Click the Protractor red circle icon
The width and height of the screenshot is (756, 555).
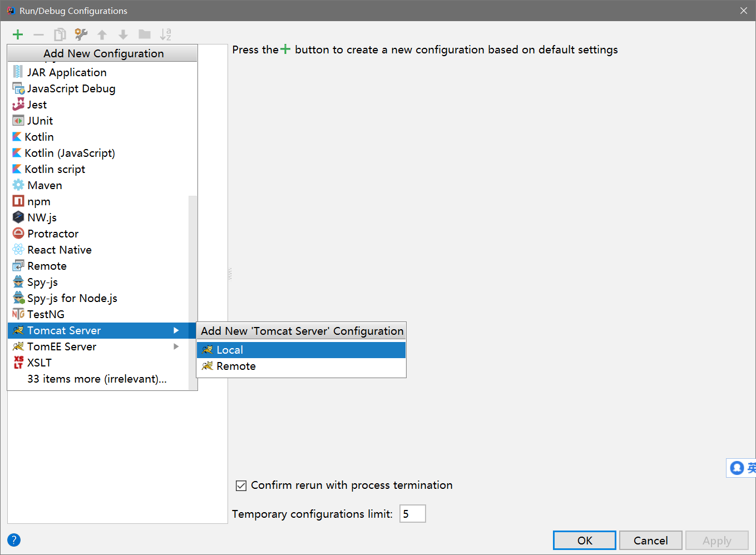coord(18,234)
